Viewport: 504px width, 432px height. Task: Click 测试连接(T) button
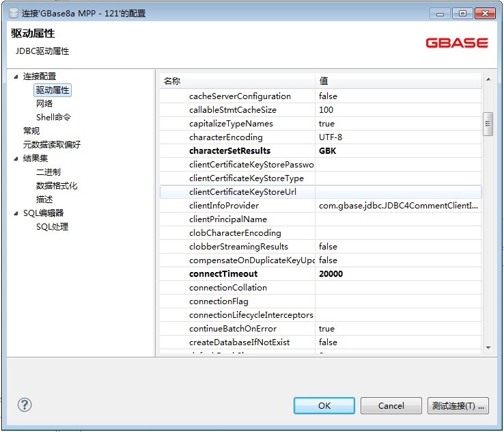(x=458, y=405)
